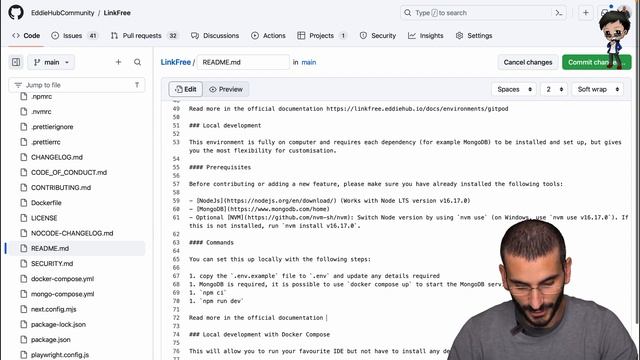Open the Pull requests tab
Image resolution: width=640 pixels, height=360 pixels.
pyautogui.click(x=144, y=36)
